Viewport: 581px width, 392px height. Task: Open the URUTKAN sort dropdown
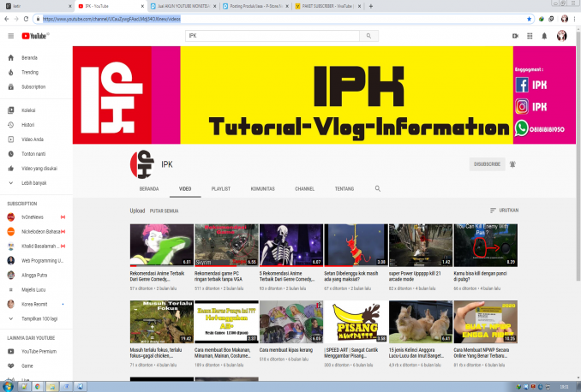click(504, 210)
